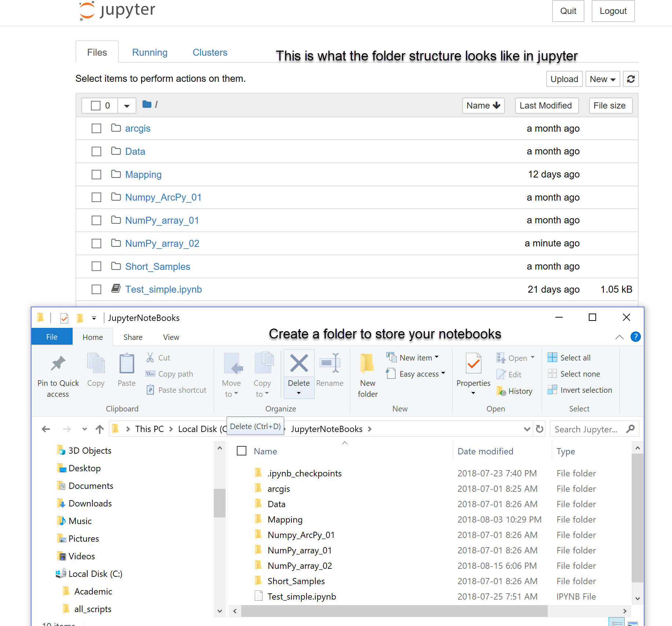
Task: Click the root folder icon in Jupyter breadcrumb
Action: click(147, 105)
